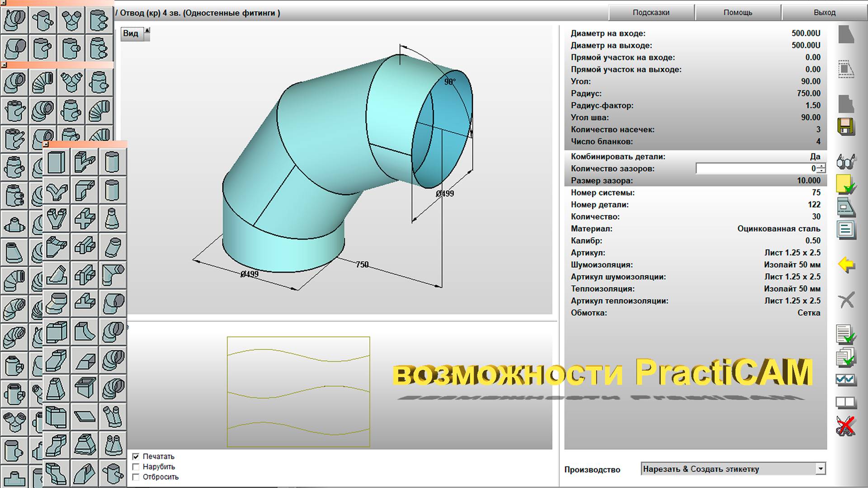
Task: Collapse the top fittings palette arrow
Action: (3, 3)
